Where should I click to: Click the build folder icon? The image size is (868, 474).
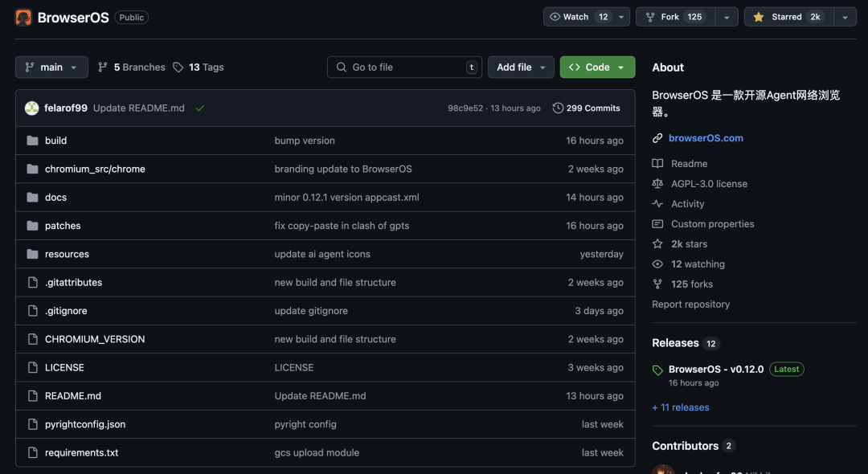pos(33,141)
